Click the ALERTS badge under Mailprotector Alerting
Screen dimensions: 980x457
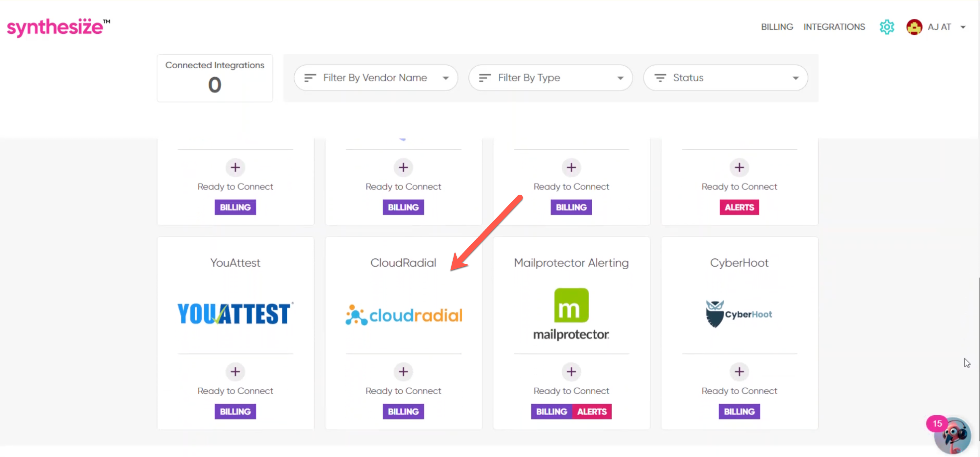592,411
